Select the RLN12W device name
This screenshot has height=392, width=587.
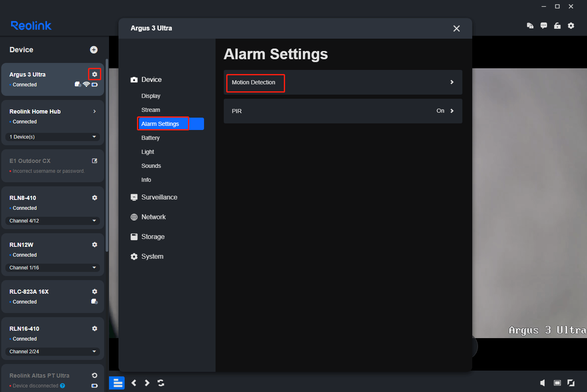pyautogui.click(x=21, y=245)
